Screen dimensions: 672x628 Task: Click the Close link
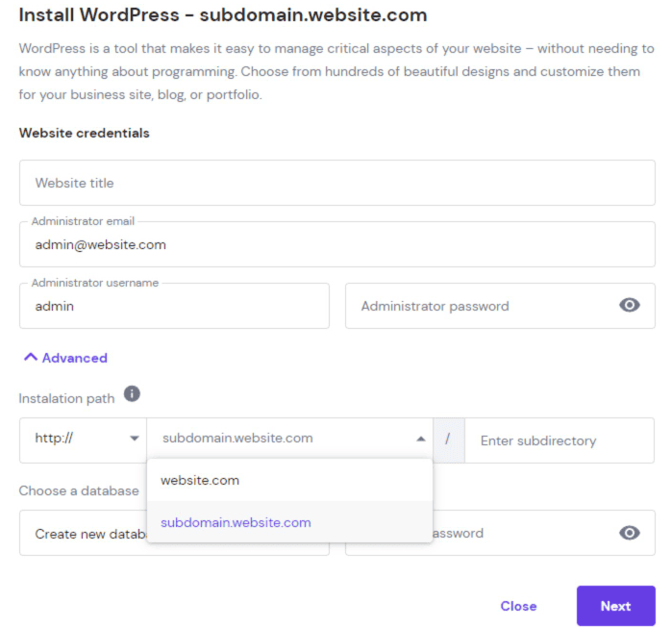[518, 606]
